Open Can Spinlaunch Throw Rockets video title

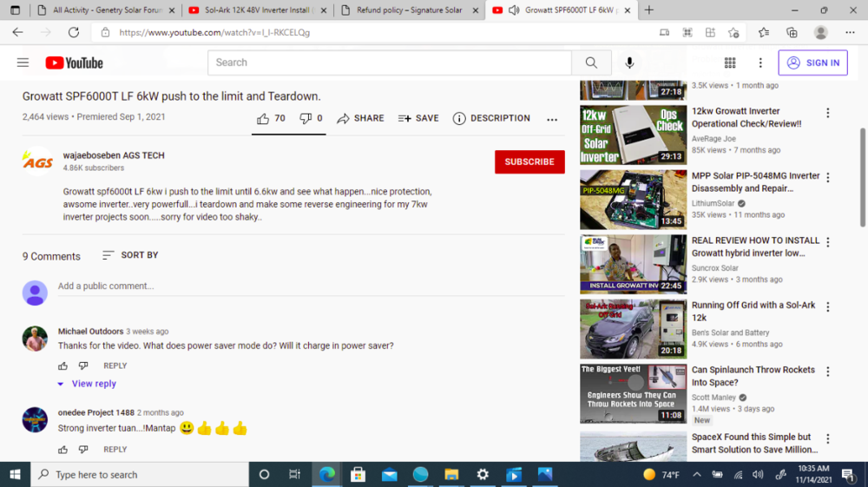pyautogui.click(x=753, y=377)
